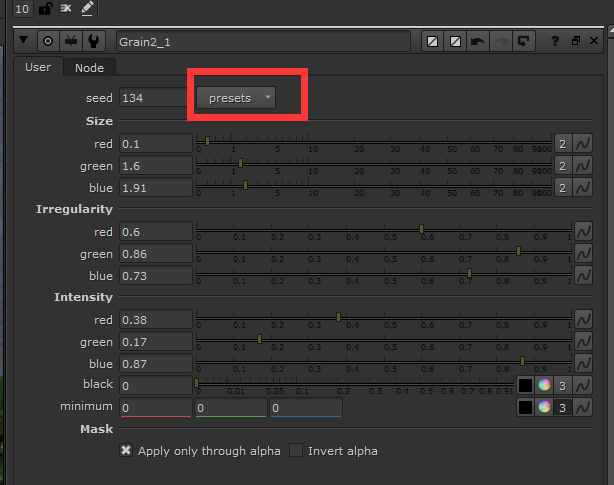Image resolution: width=614 pixels, height=485 pixels.
Task: Click the first color tile icon in header
Action: coord(432,41)
